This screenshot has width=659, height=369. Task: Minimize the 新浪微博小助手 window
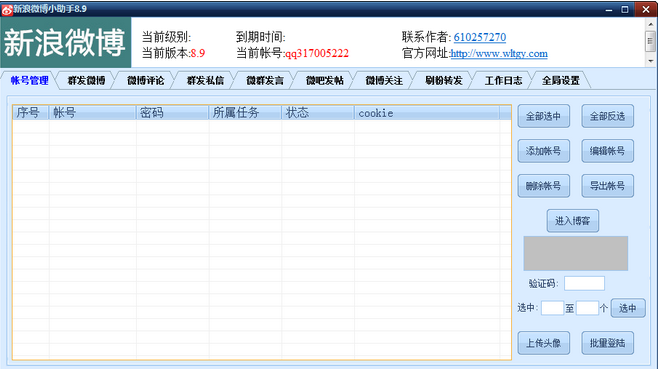point(609,9)
